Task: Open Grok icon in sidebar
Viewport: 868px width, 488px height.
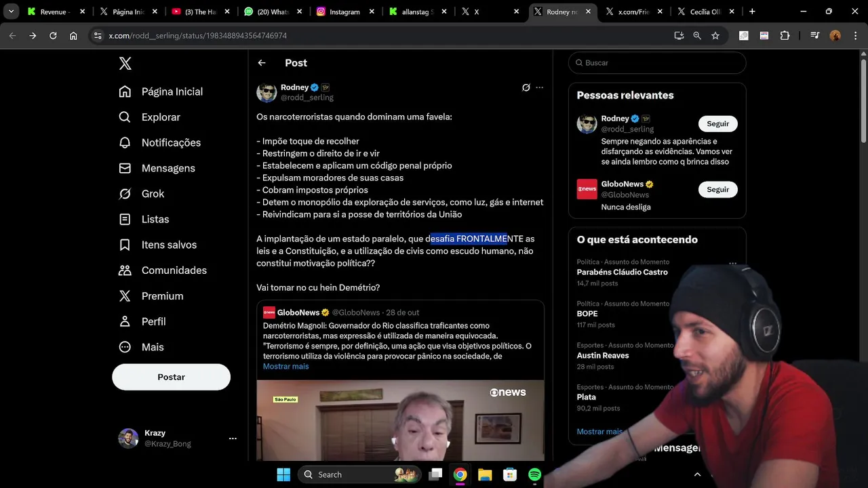Action: point(125,194)
